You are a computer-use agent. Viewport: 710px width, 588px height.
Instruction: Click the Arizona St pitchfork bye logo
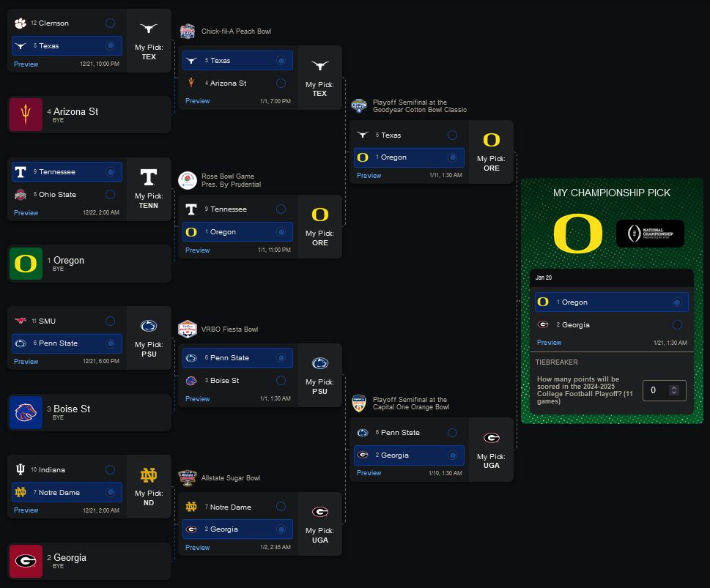26,114
